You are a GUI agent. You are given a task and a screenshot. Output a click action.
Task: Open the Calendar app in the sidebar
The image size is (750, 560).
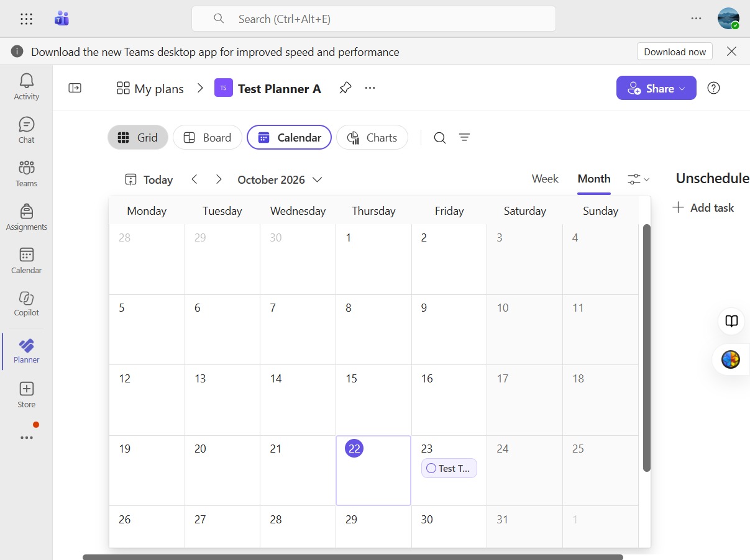pyautogui.click(x=26, y=260)
